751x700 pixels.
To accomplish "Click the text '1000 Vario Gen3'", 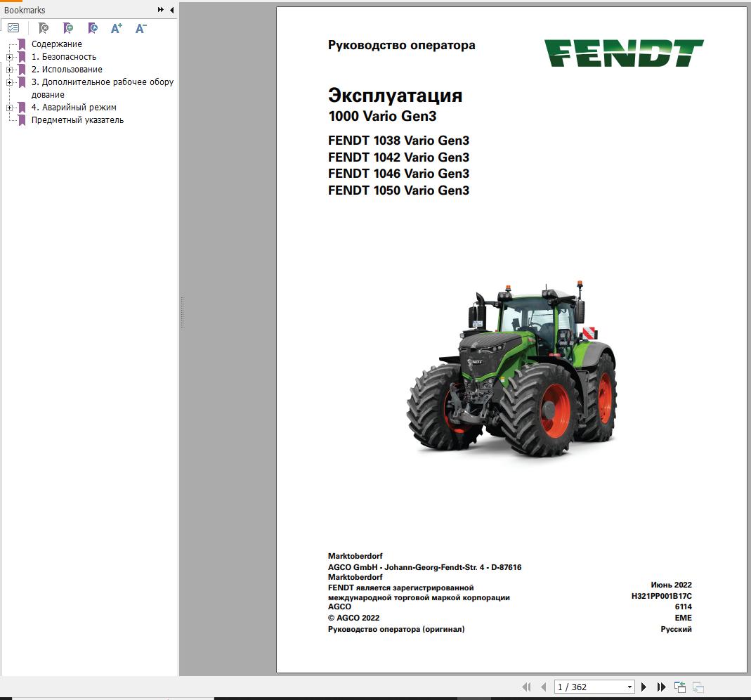I will point(382,116).
